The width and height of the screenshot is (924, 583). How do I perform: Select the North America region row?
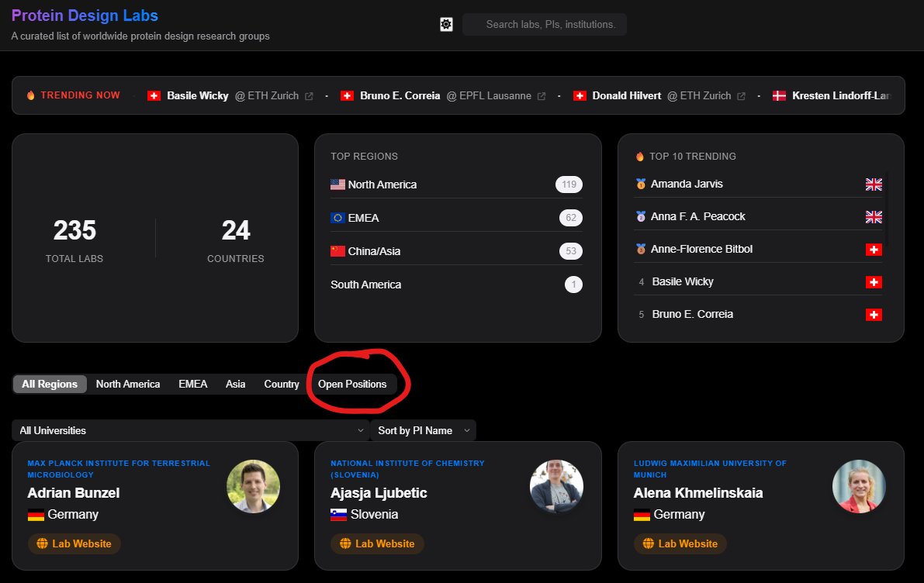pos(457,185)
